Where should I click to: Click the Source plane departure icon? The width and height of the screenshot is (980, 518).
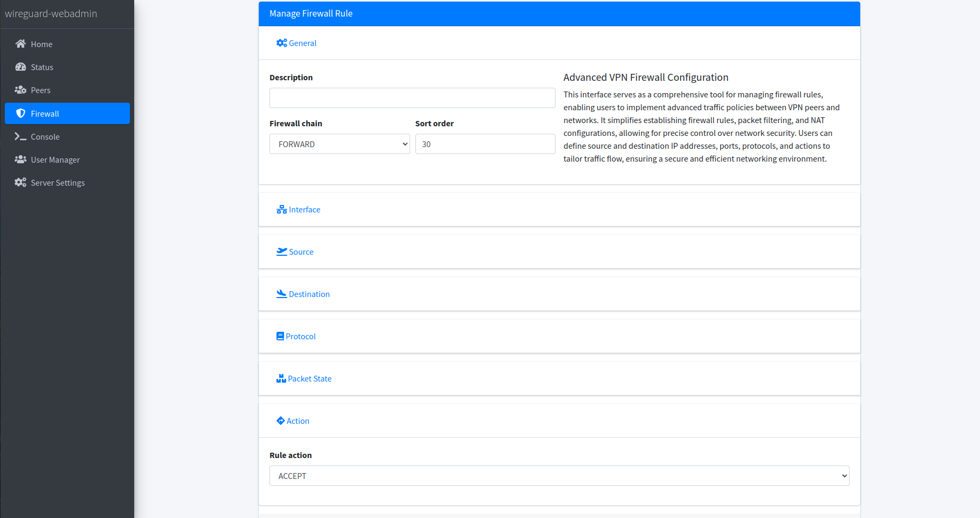tap(281, 252)
